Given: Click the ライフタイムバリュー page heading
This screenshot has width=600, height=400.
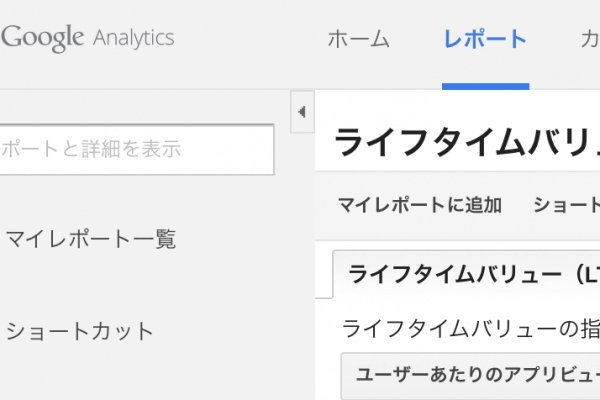Looking at the screenshot, I should coord(467,142).
